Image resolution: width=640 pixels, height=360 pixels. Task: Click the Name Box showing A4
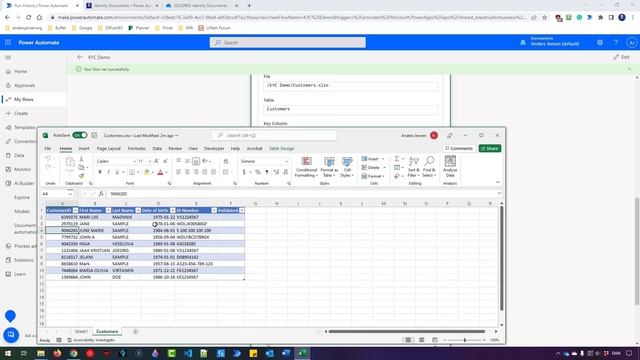(56, 194)
